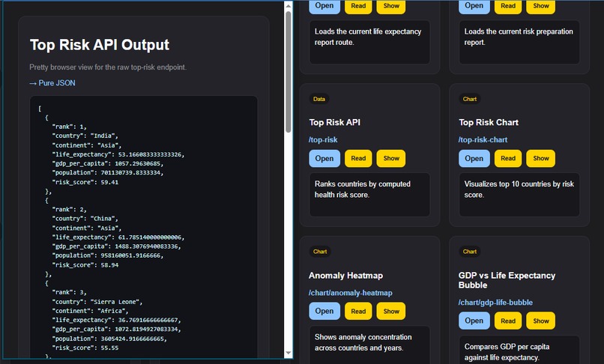The image size is (604, 364).
Task: Click Open on the risk preparation report card
Action: (474, 6)
